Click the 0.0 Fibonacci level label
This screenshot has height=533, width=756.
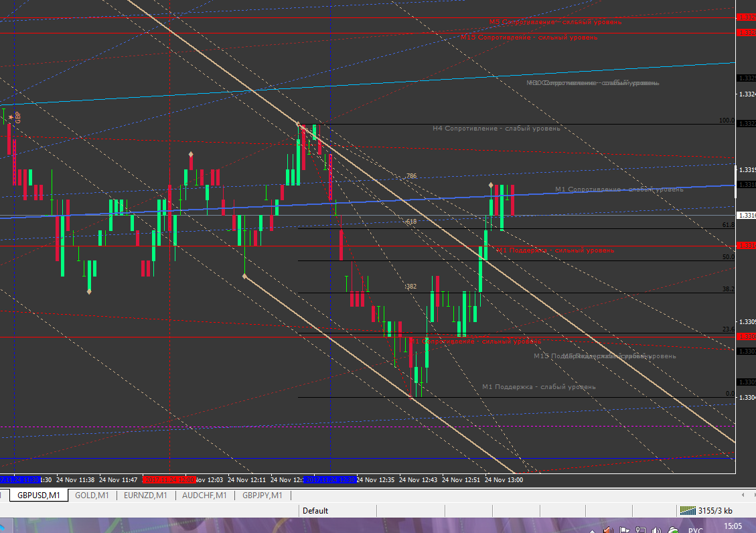pyautogui.click(x=730, y=393)
